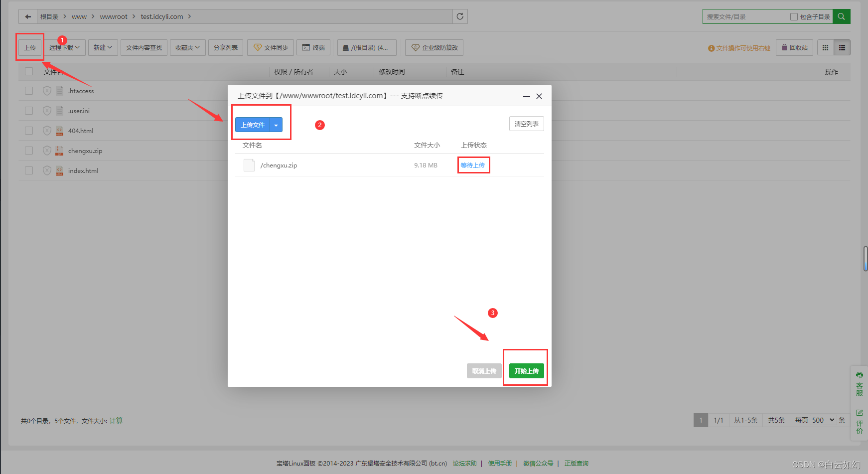The height and width of the screenshot is (474, 868).
Task: Click zip file icon of chengxu.zip
Action: pyautogui.click(x=59, y=151)
